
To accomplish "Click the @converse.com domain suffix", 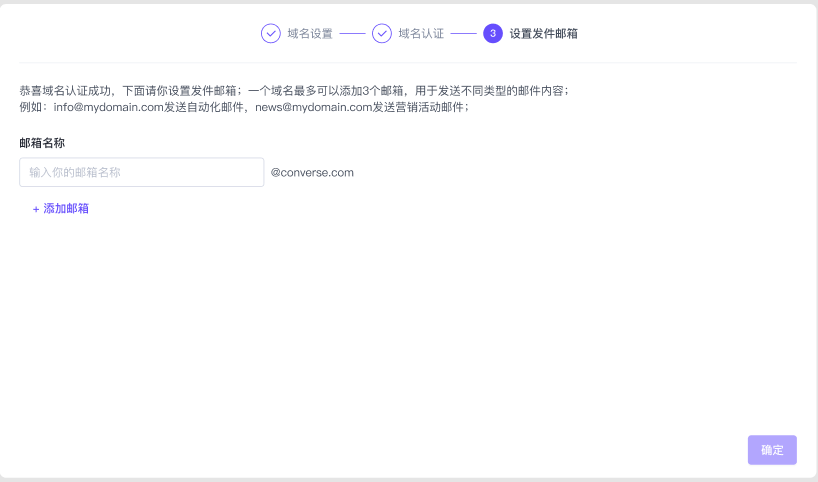I will coord(312,172).
